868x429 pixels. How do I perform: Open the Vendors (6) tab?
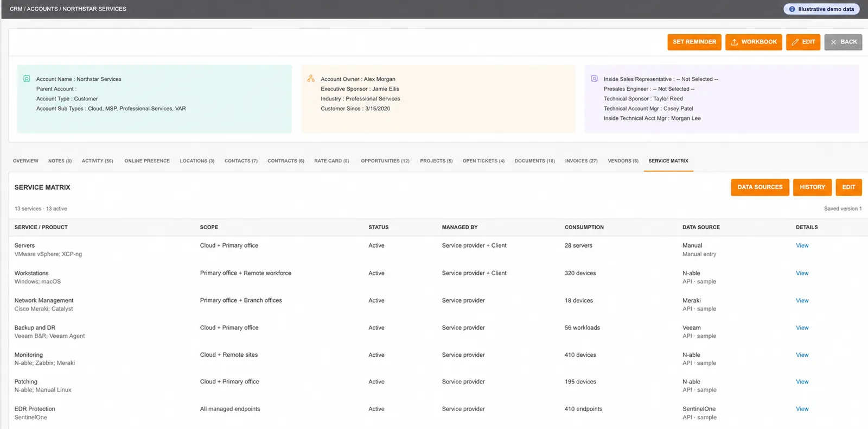[623, 161]
